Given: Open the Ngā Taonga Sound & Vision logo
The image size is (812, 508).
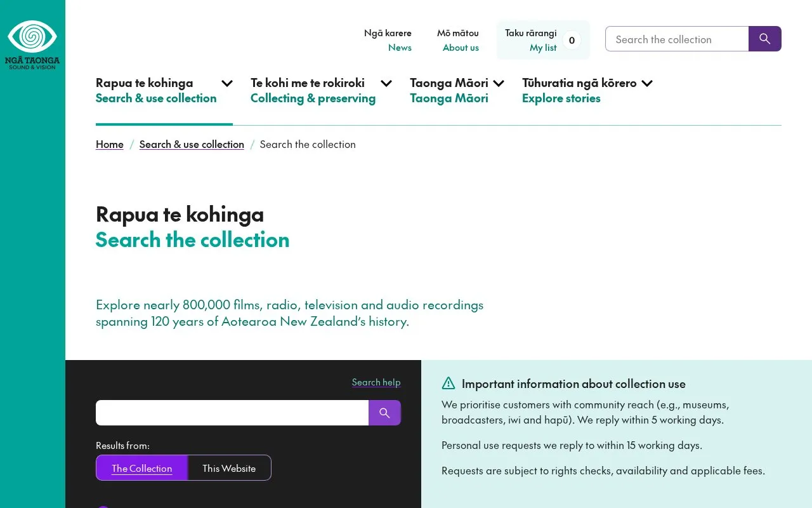Looking at the screenshot, I should pos(32,45).
